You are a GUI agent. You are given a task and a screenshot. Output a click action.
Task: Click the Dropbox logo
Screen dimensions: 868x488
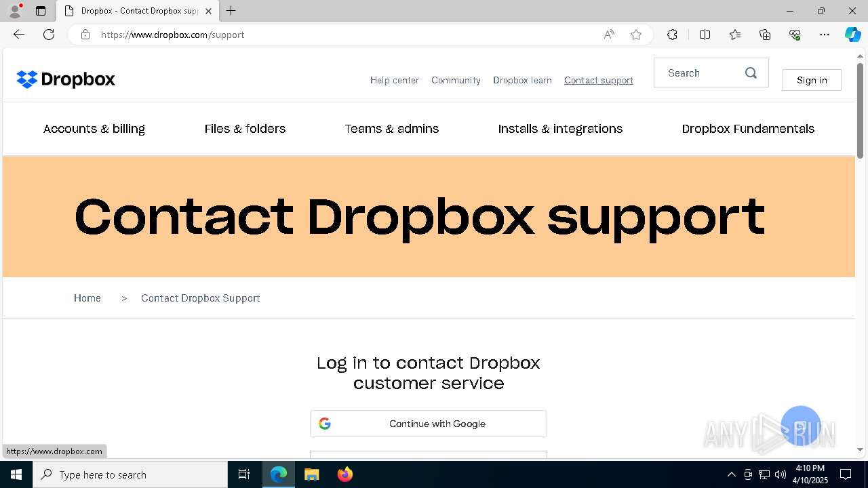pyautogui.click(x=66, y=79)
